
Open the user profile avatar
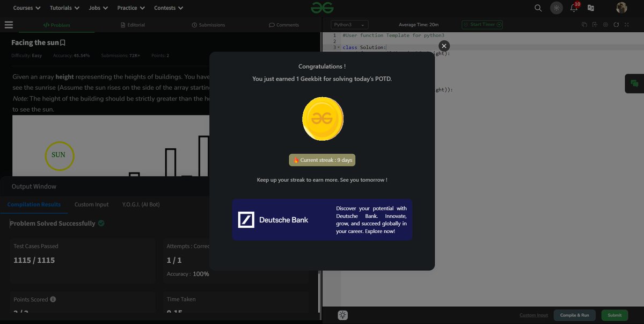[x=621, y=8]
